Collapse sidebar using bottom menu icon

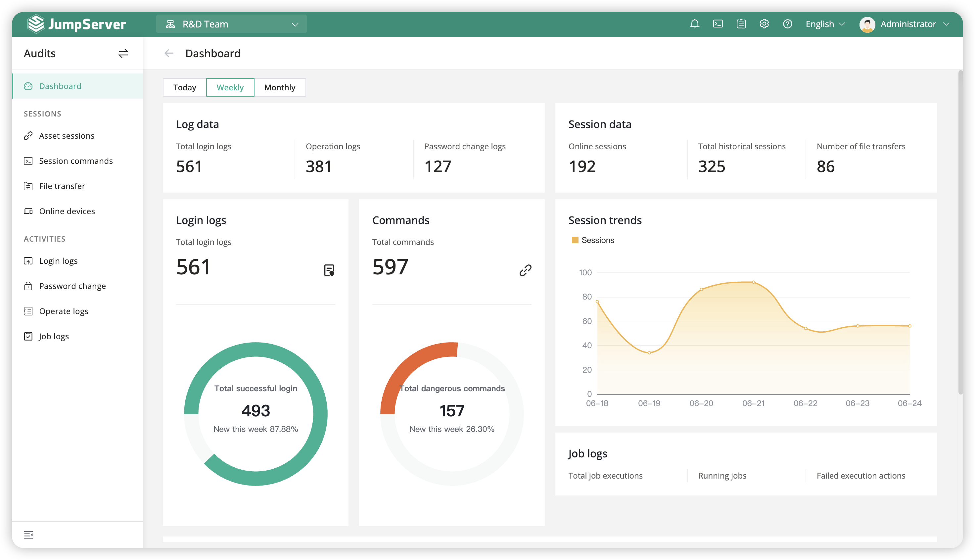pos(28,535)
